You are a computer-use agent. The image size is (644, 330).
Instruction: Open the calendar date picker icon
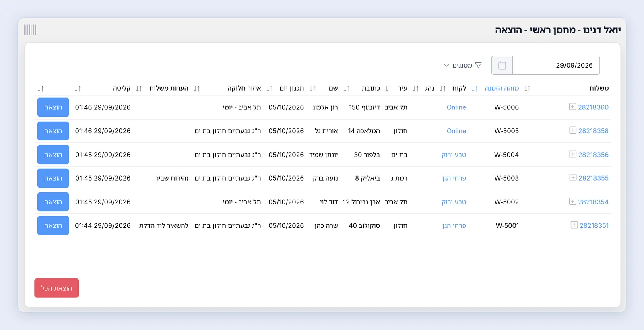[x=502, y=65]
